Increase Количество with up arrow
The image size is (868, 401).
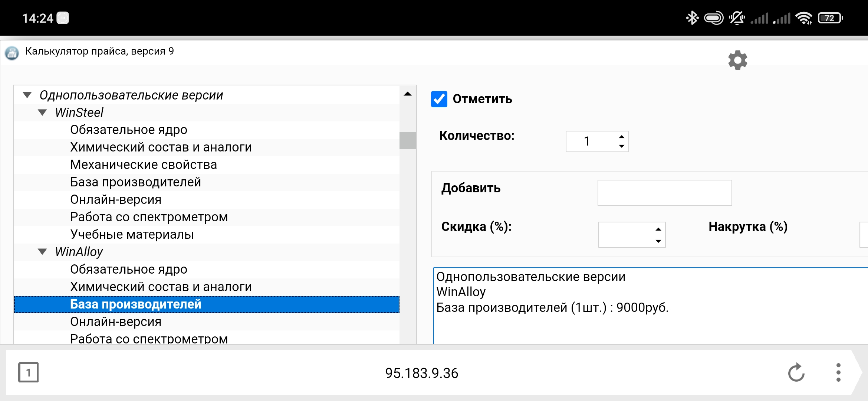point(622,137)
